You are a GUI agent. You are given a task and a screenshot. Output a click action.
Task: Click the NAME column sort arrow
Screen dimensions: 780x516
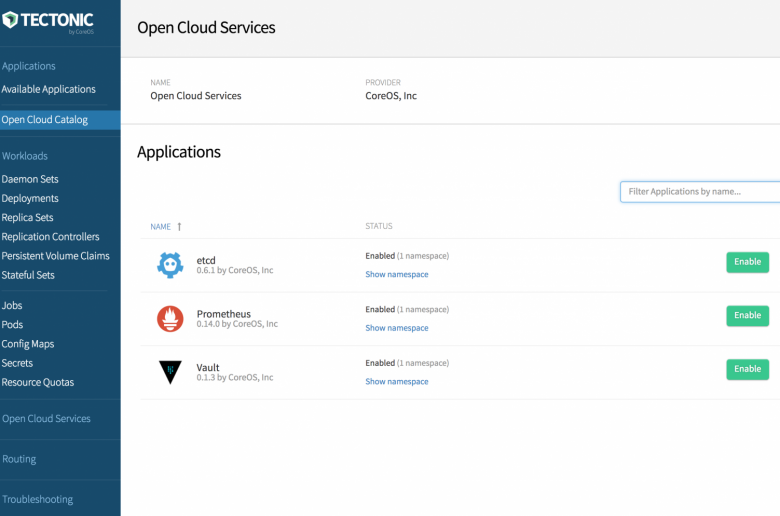click(179, 226)
